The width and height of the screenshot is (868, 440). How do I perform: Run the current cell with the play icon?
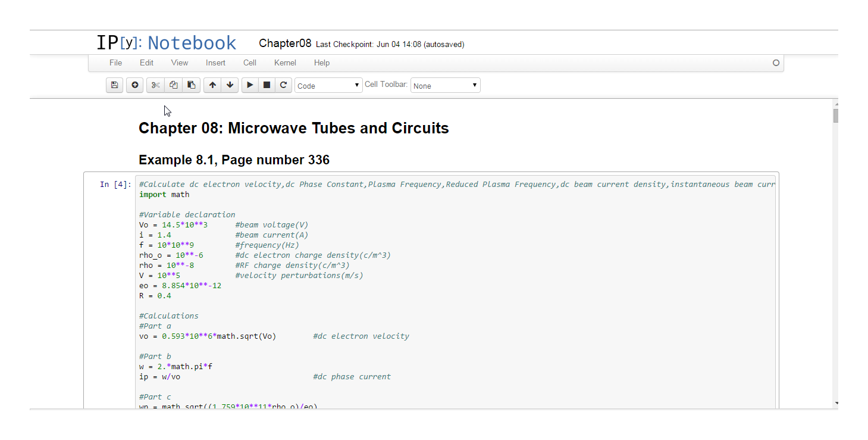coord(250,85)
